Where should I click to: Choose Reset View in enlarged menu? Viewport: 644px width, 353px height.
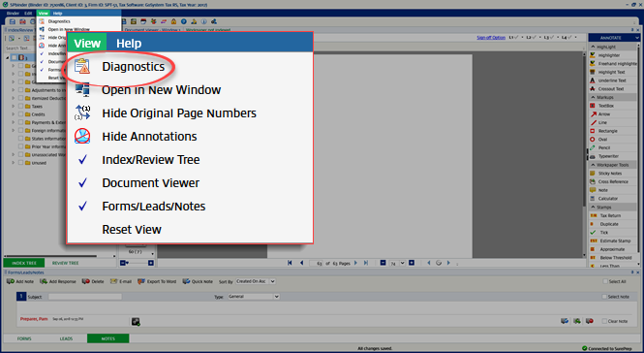pos(132,229)
